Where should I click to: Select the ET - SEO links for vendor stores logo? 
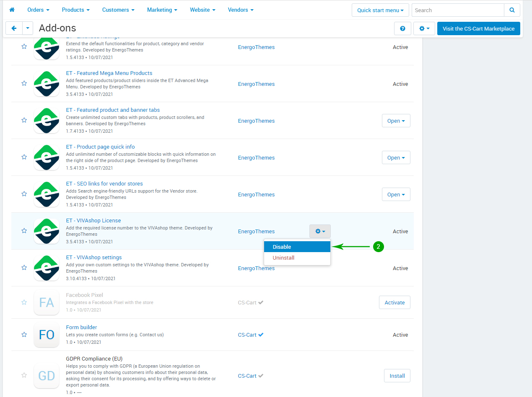point(47,194)
